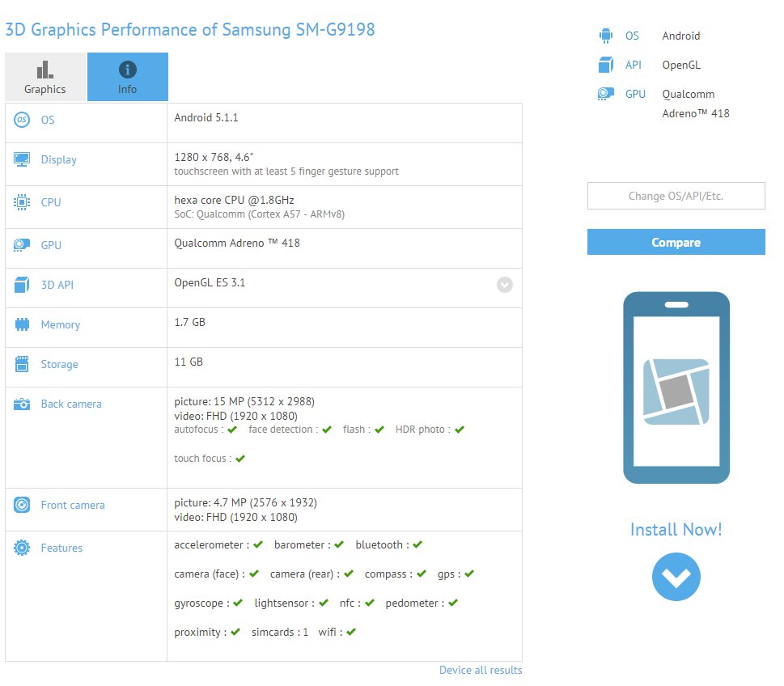Click the phone illustration image
The height and width of the screenshot is (686, 784).
click(676, 387)
